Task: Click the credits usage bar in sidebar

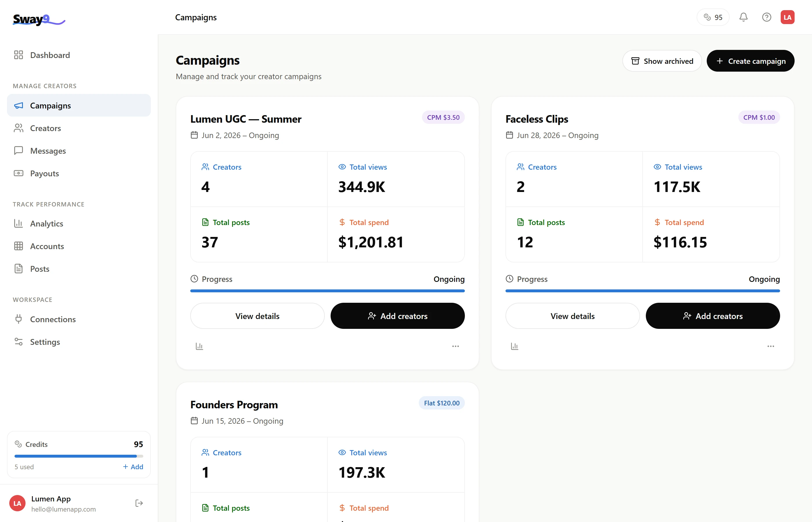Action: (x=79, y=456)
